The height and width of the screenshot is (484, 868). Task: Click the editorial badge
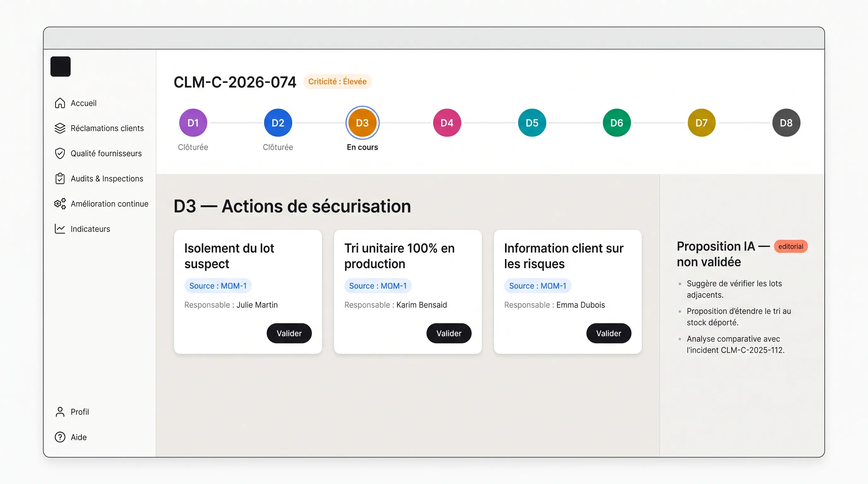[x=790, y=246]
